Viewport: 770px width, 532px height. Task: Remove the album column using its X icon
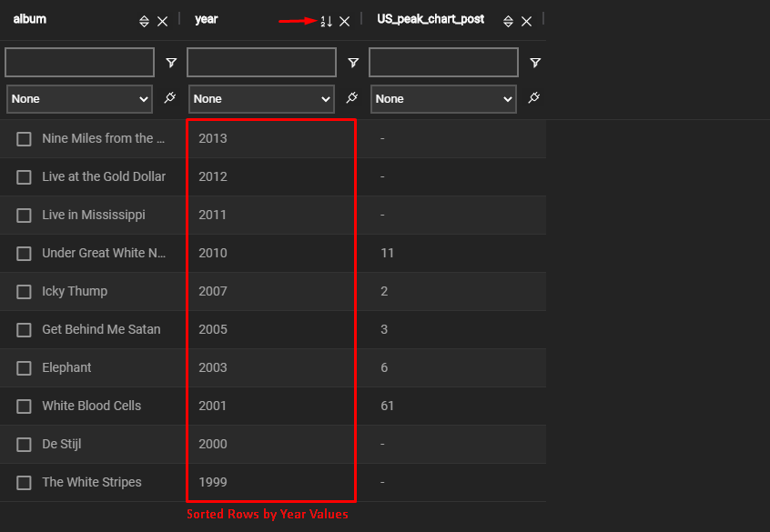click(162, 22)
